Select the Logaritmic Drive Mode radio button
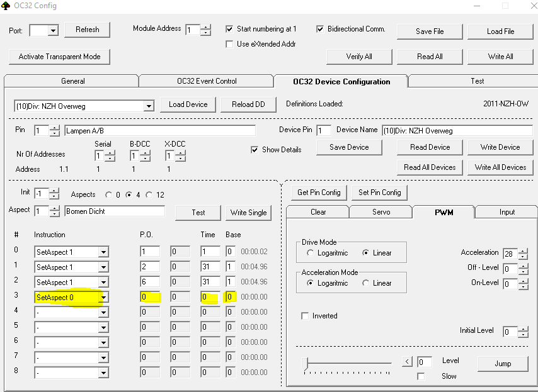This screenshot has height=392, width=538. click(x=310, y=253)
